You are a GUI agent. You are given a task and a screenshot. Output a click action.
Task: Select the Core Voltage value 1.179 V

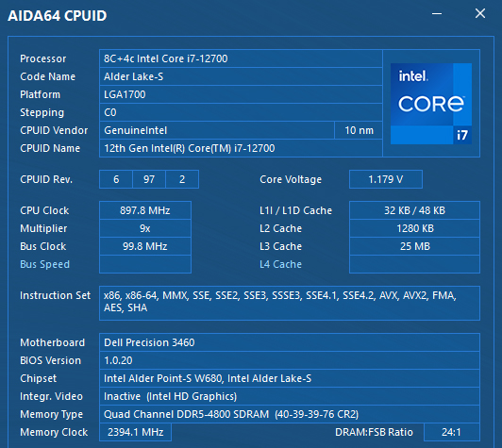[386, 179]
